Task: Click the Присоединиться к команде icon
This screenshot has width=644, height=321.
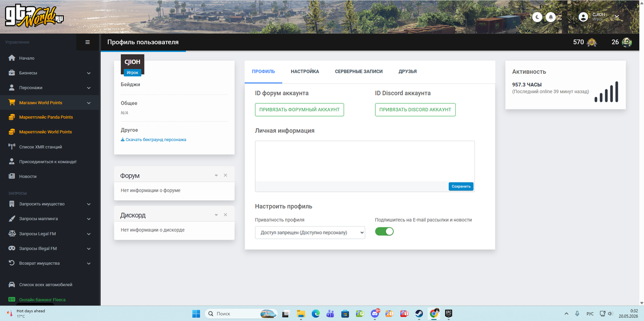Action: (12, 162)
